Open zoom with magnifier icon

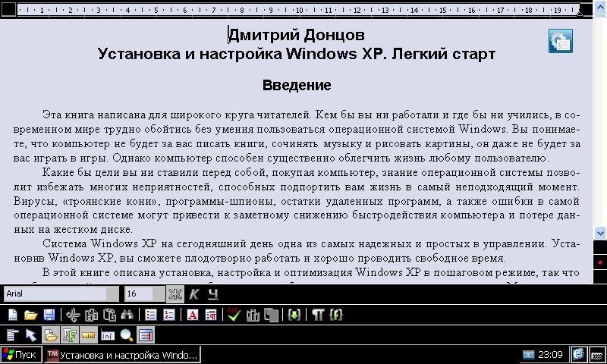tap(127, 335)
